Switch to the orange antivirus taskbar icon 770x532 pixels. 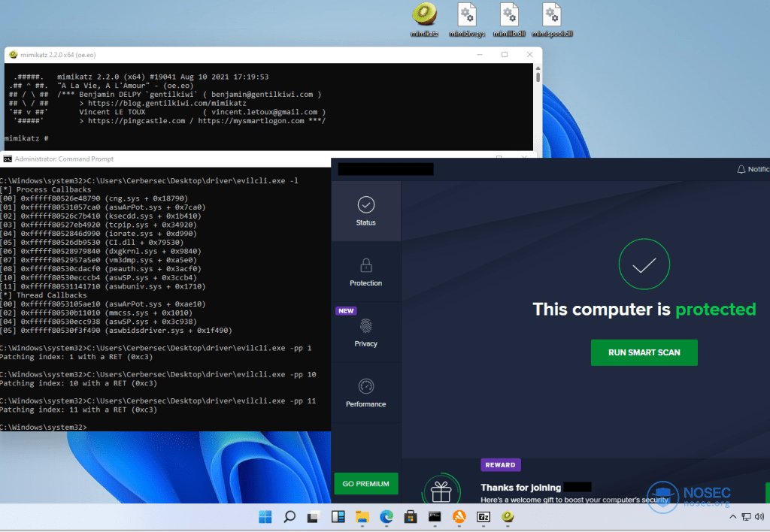pos(459,517)
